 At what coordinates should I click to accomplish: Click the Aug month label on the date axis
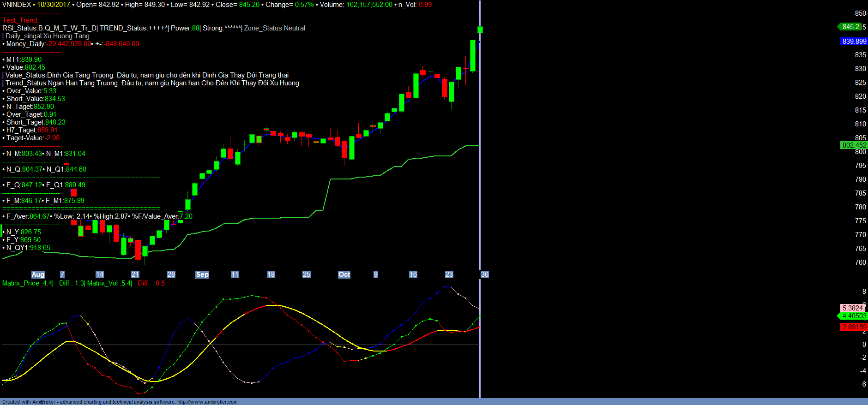[38, 274]
